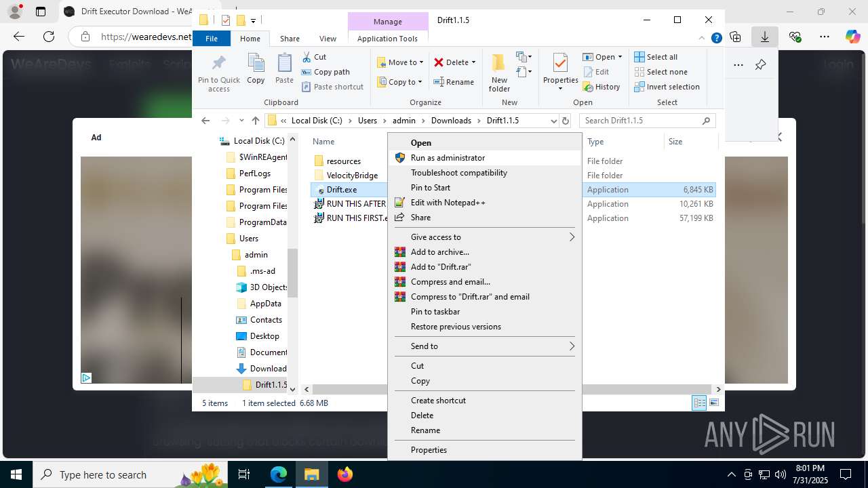This screenshot has height=488, width=868.
Task: Select Add to "Drift.rar"
Action: pos(485,267)
